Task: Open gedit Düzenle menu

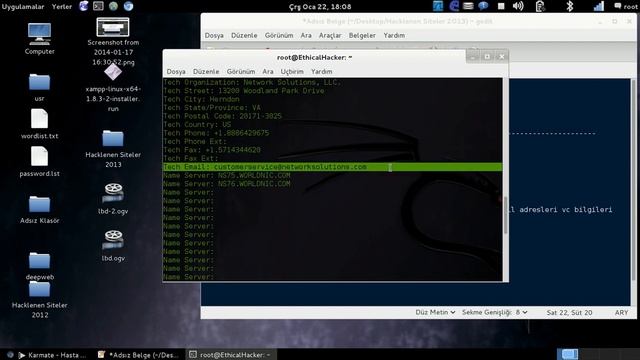Action: coord(244,36)
